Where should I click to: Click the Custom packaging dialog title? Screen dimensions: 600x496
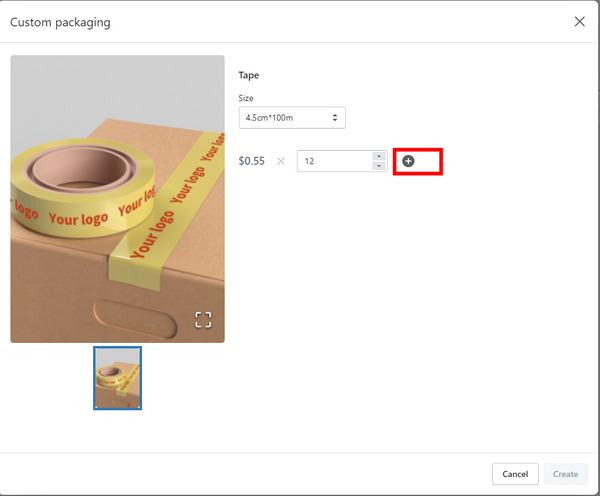tap(61, 22)
